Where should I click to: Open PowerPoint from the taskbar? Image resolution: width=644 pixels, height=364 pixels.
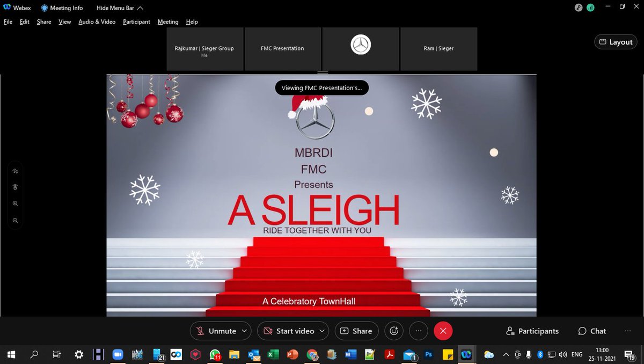click(292, 354)
